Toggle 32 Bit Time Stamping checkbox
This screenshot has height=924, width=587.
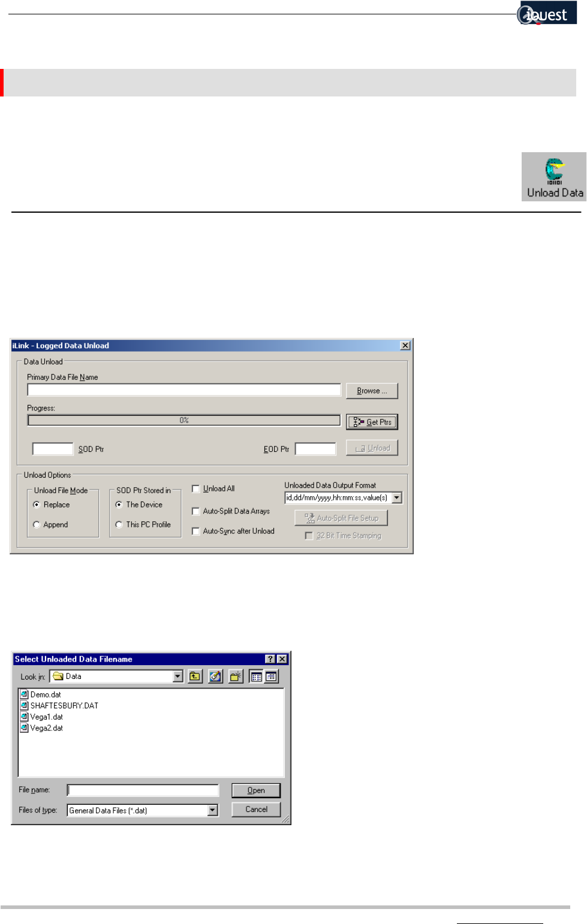tap(309, 536)
